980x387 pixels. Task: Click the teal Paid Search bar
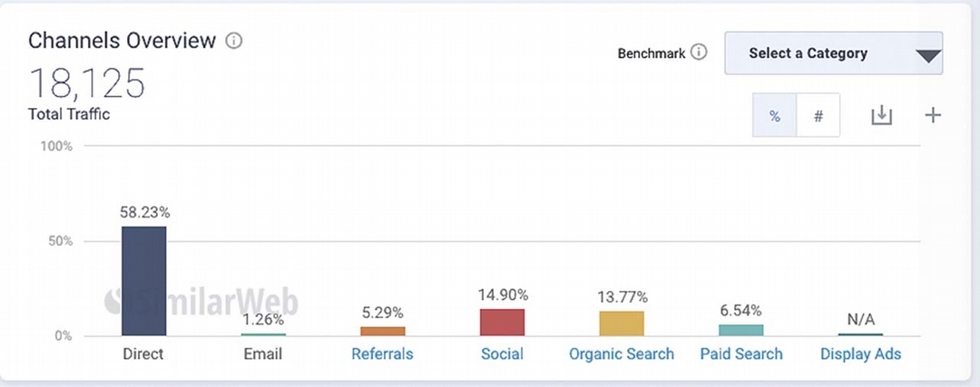(740, 330)
